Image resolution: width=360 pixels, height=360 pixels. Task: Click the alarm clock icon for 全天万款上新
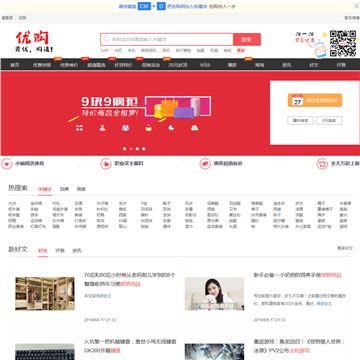pos(322,164)
